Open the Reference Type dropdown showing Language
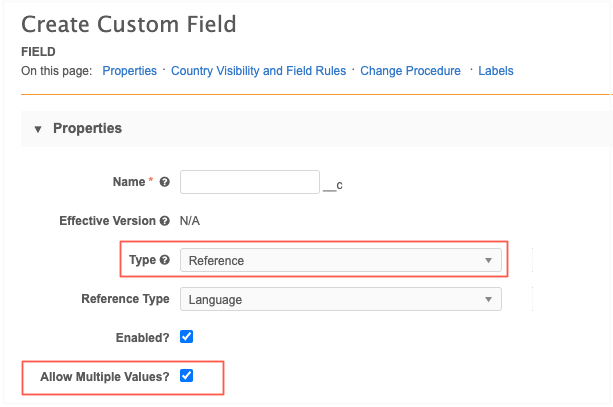 click(340, 299)
